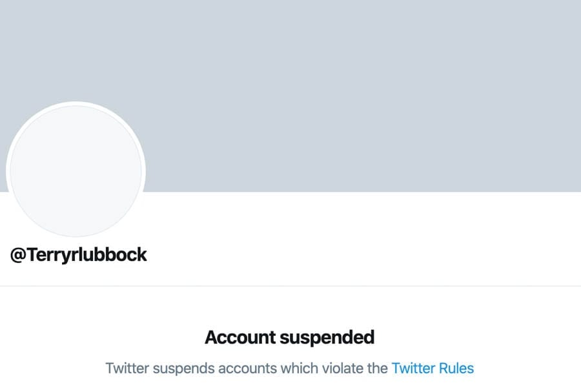Click the blank circular profile avatar
This screenshot has width=581, height=392.
(76, 171)
